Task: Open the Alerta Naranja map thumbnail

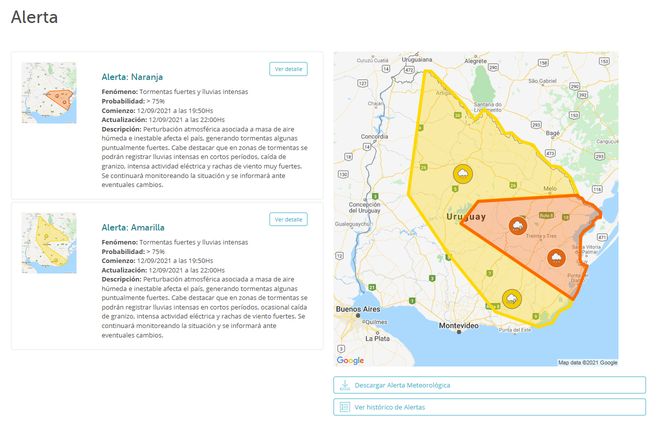Action: click(x=48, y=93)
